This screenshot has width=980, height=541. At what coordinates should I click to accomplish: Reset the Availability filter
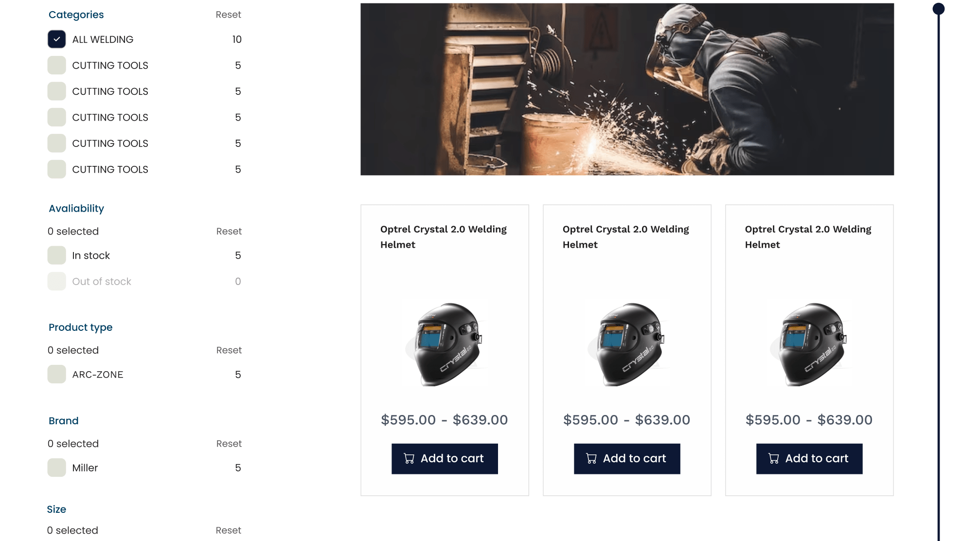(229, 231)
